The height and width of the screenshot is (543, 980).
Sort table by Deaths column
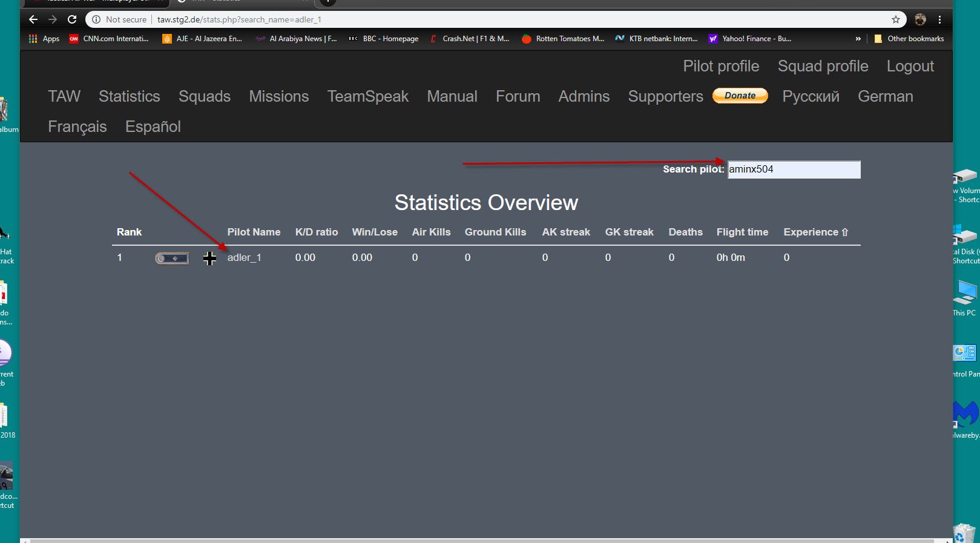[685, 232]
